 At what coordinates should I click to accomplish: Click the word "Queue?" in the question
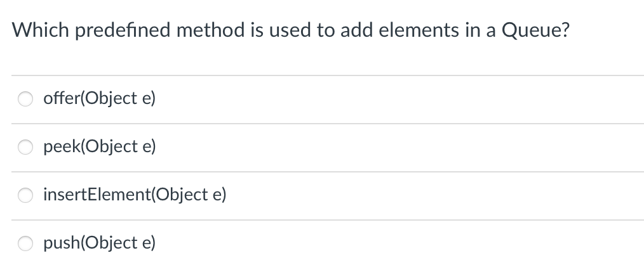(x=535, y=30)
